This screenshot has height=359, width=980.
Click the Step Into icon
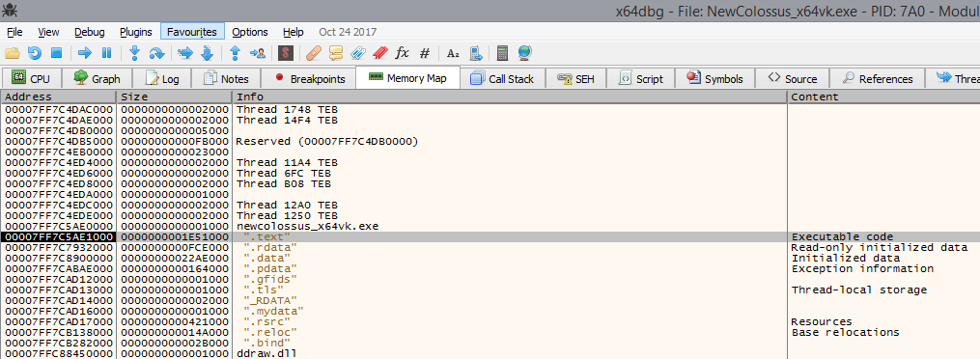pos(134,53)
